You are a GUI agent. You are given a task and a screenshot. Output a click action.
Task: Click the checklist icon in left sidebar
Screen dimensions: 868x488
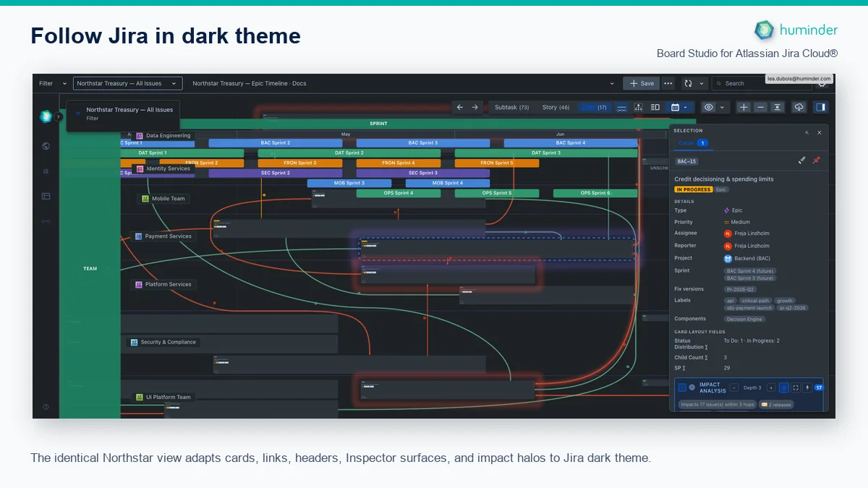click(46, 171)
